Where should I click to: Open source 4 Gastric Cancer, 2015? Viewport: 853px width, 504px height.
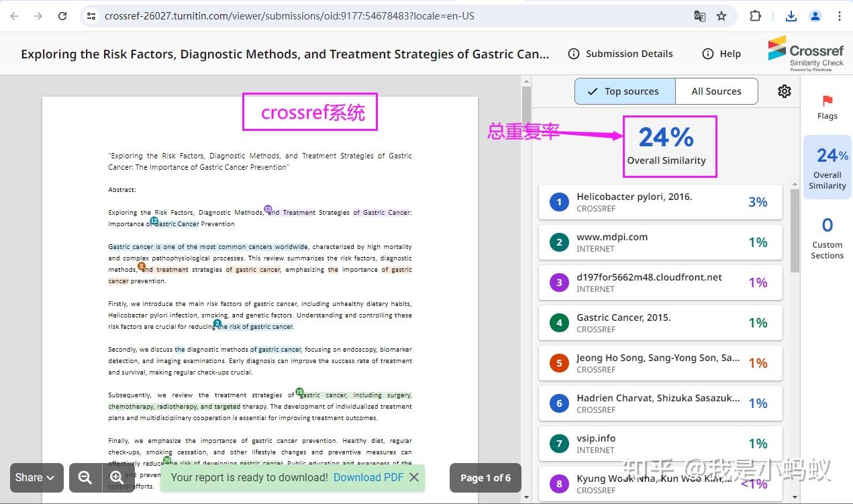(x=660, y=323)
